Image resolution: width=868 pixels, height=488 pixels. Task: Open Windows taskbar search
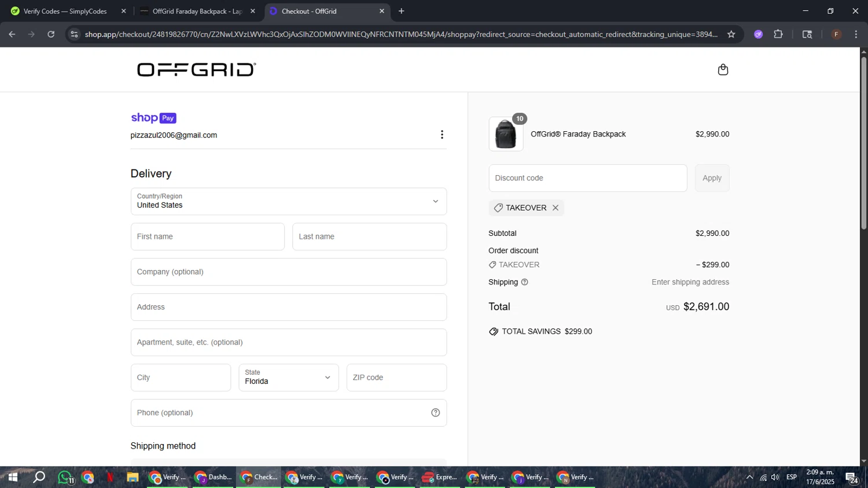(x=39, y=478)
